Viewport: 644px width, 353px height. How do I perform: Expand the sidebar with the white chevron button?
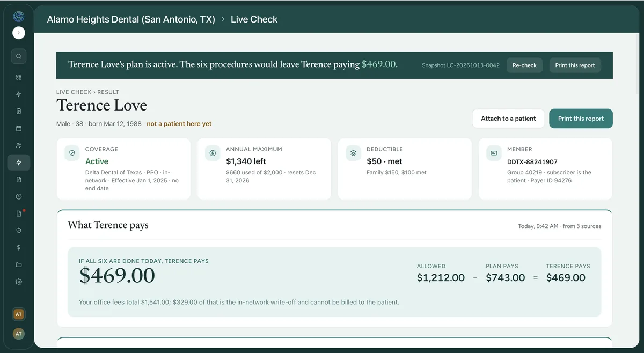pyautogui.click(x=19, y=33)
